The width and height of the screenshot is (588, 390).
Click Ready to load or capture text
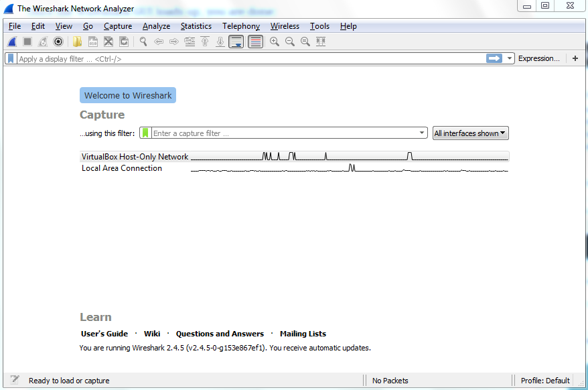(x=69, y=380)
